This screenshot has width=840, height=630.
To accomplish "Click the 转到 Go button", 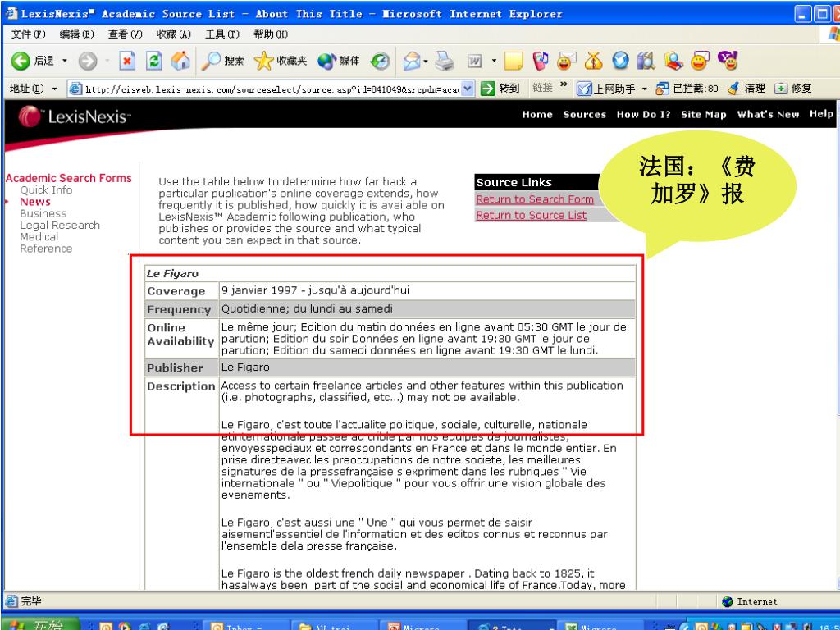I will (x=500, y=89).
